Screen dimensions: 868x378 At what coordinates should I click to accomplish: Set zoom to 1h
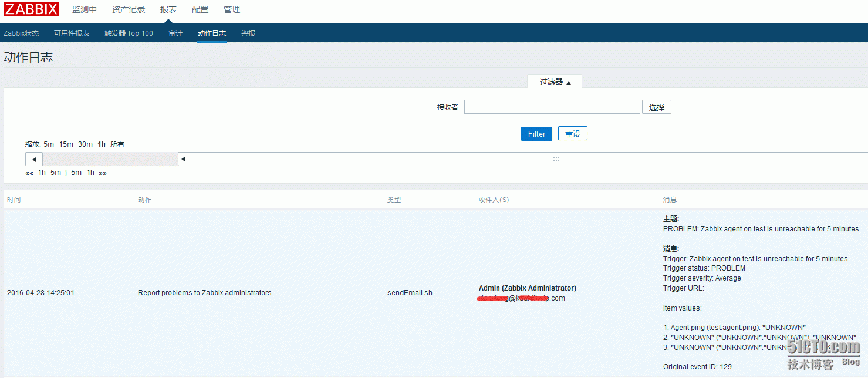click(x=102, y=144)
